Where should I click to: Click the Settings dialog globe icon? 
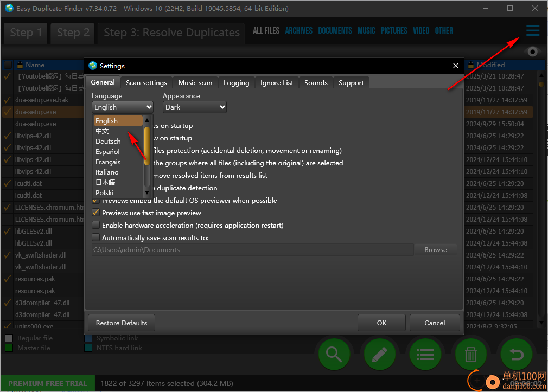pos(93,66)
